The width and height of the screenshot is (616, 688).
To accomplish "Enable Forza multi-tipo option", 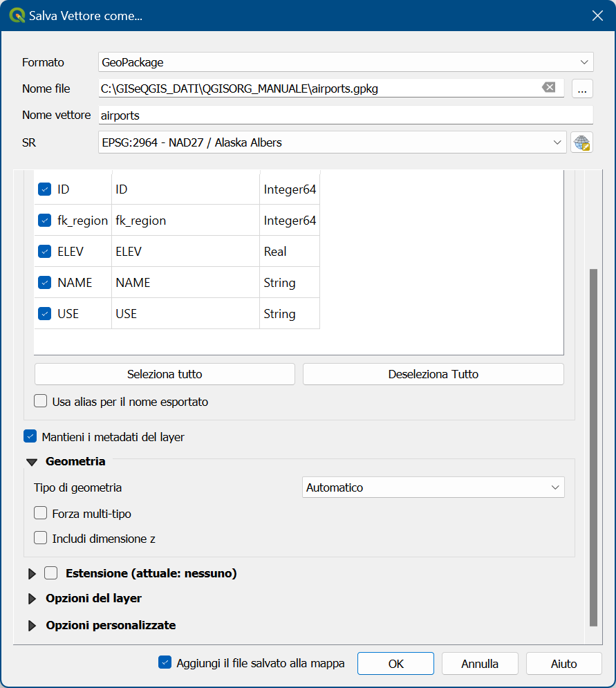I will click(41, 513).
